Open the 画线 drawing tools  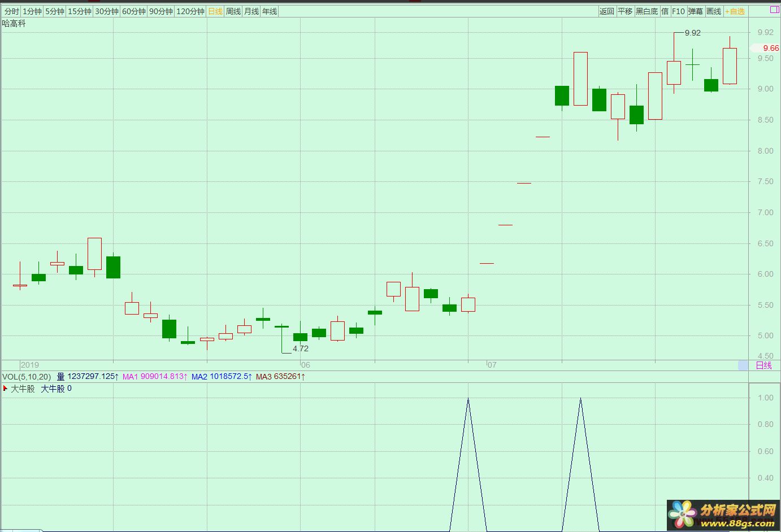pyautogui.click(x=714, y=11)
